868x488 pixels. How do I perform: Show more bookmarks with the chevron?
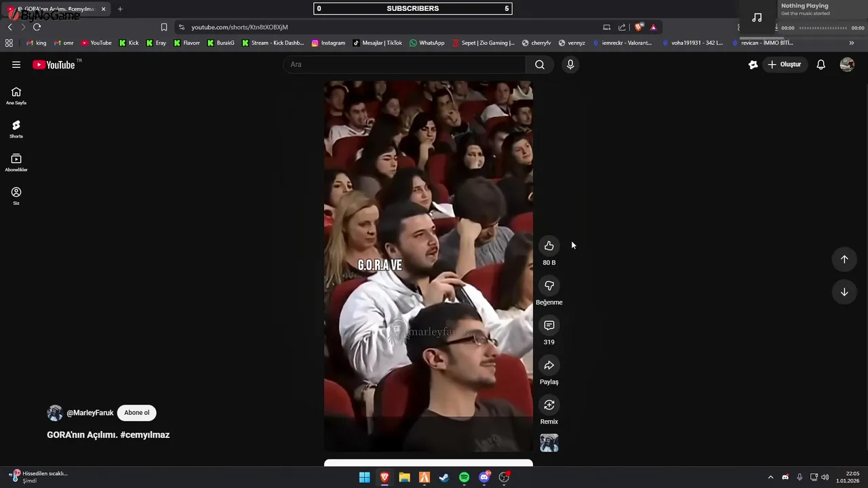pos(852,43)
